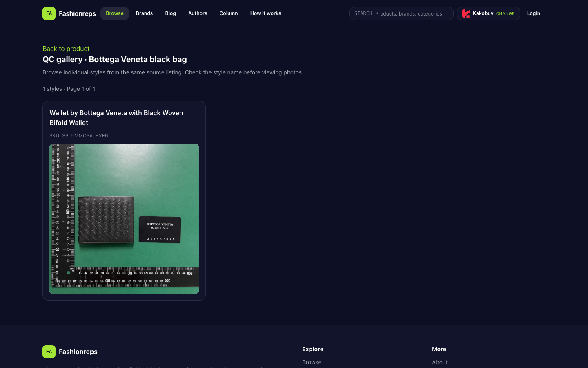Click the footer FA logo icon

tap(49, 352)
